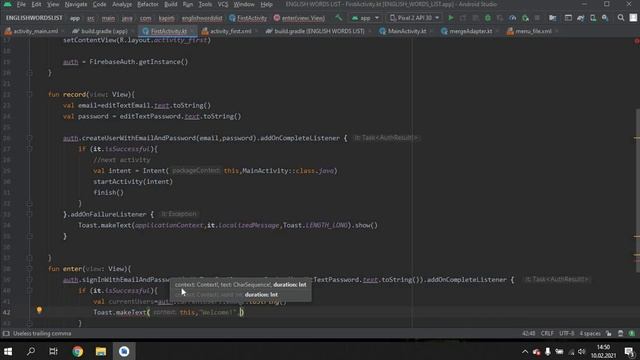The width and height of the screenshot is (640, 360).
Task: Click the read-only lock icon in status bar
Action: pyautogui.click(x=609, y=333)
